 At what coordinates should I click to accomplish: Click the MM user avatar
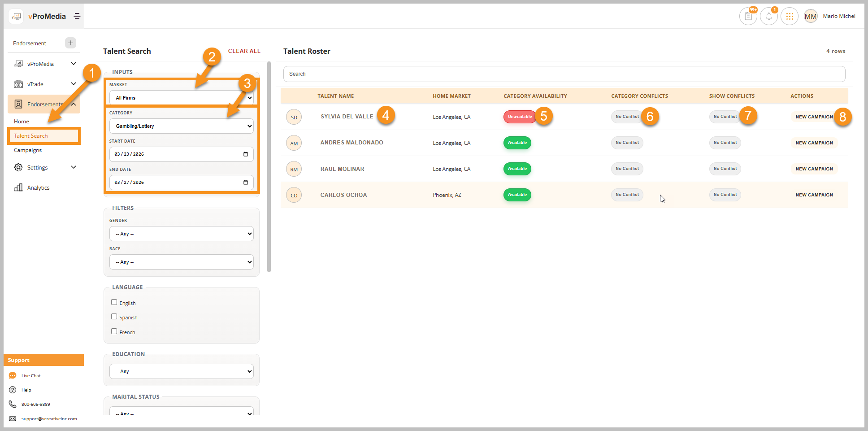click(810, 17)
